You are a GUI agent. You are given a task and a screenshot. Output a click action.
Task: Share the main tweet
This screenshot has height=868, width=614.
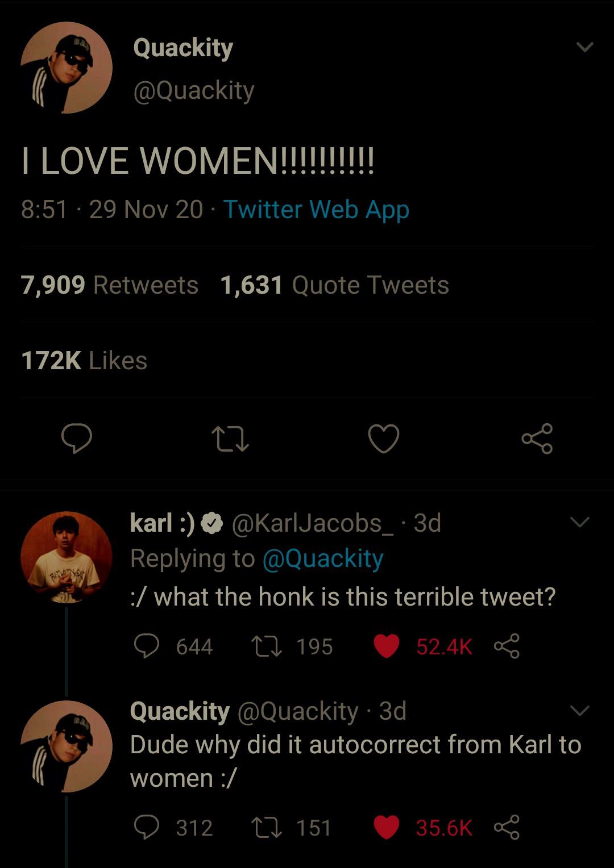tap(537, 439)
